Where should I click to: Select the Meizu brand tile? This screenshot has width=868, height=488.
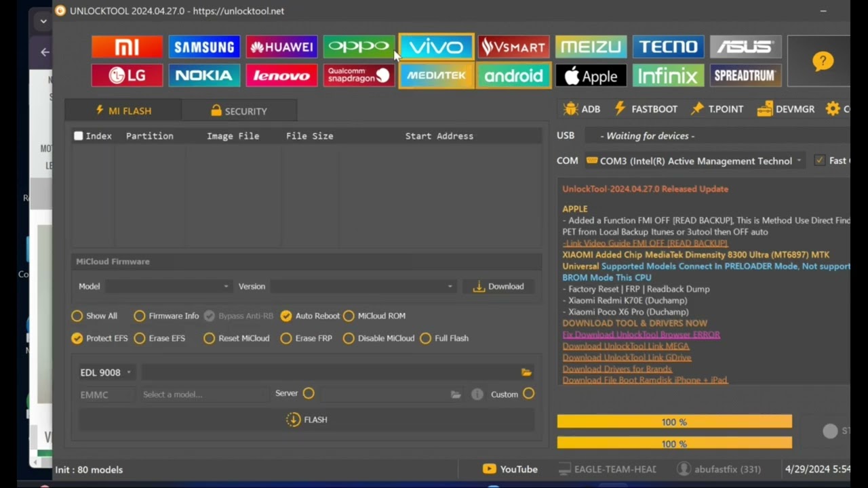tap(591, 47)
